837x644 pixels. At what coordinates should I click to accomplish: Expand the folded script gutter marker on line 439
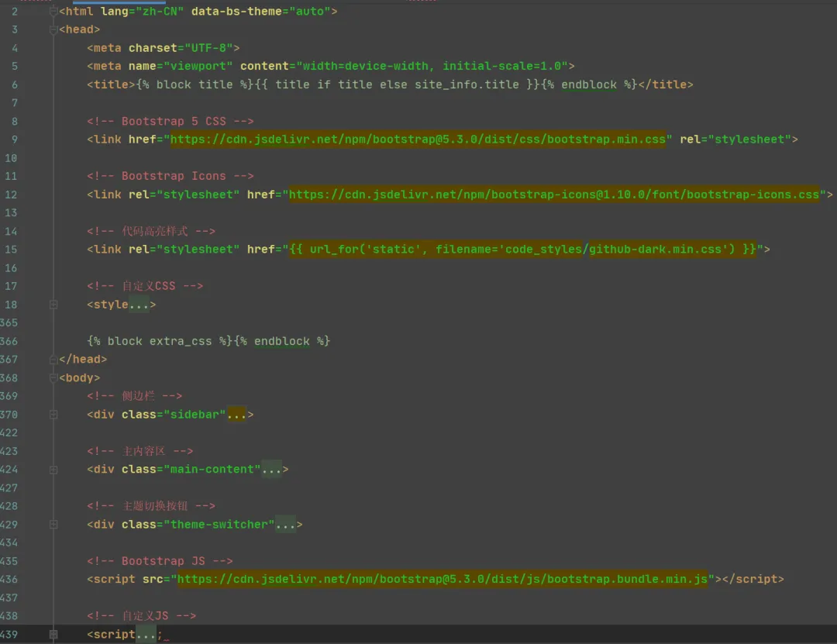click(x=53, y=635)
